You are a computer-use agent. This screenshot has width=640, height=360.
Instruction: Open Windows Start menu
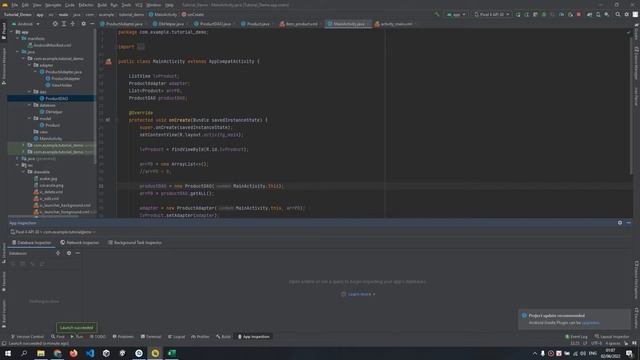[x=8, y=353]
